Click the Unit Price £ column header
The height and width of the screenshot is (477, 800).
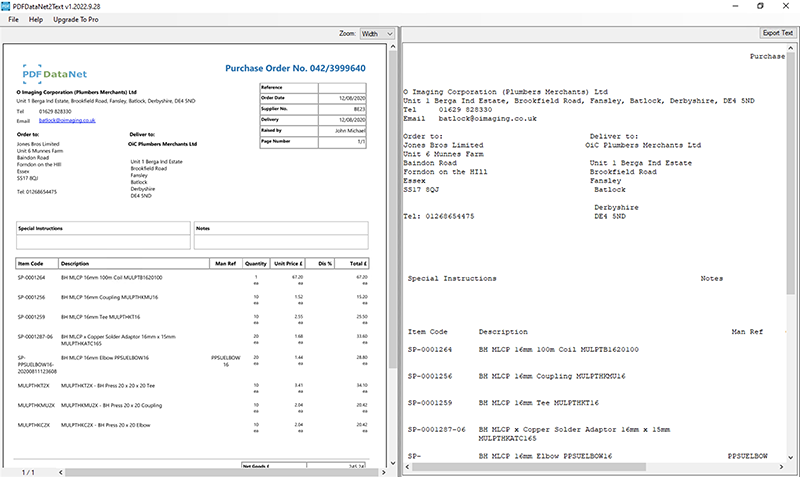pos(288,264)
